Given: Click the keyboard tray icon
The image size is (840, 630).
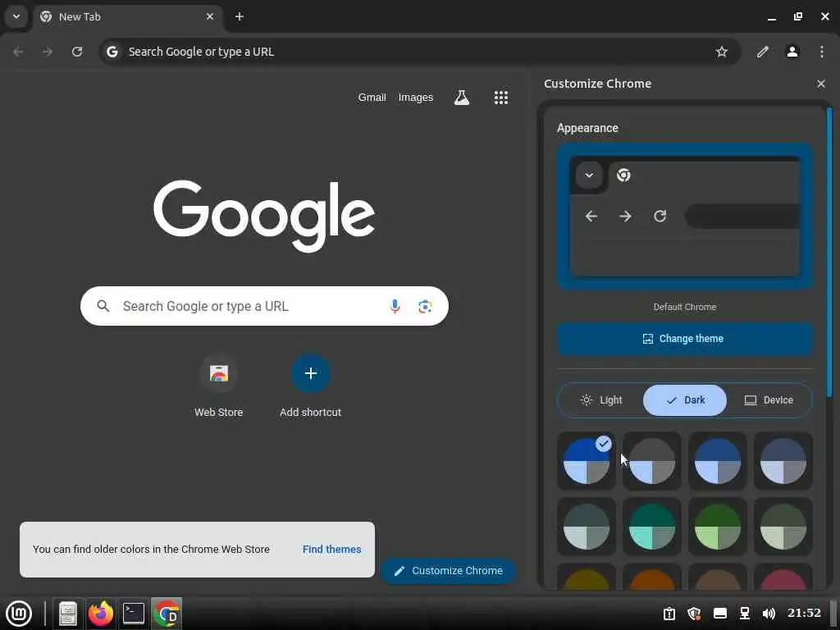Looking at the screenshot, I should 720,614.
